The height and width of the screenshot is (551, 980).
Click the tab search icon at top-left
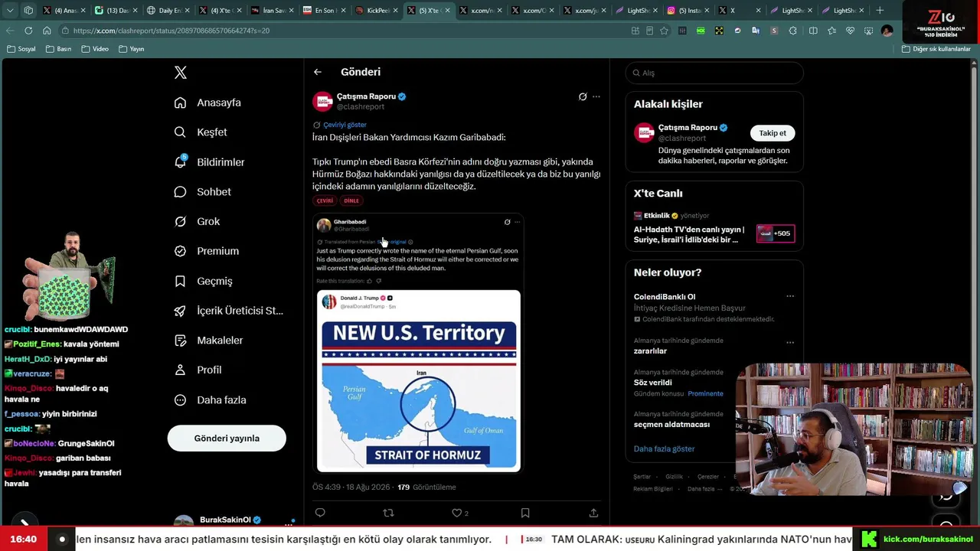tap(10, 11)
